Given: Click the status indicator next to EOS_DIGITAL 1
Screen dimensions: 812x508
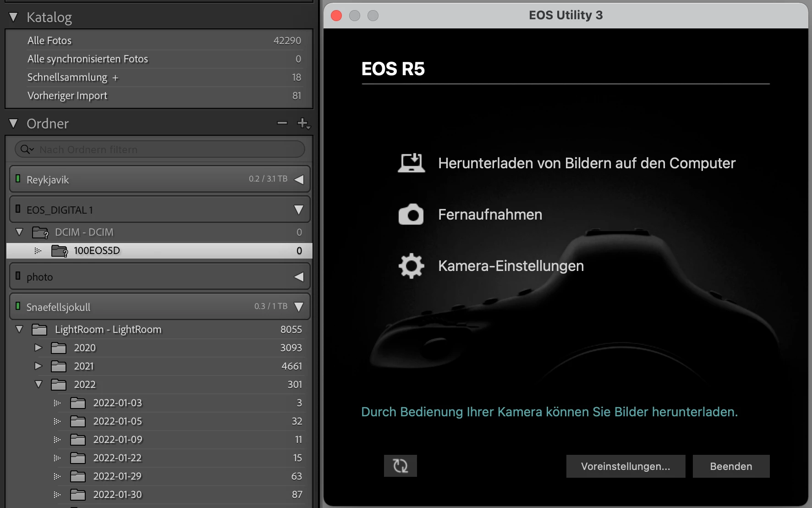Looking at the screenshot, I should pyautogui.click(x=18, y=209).
